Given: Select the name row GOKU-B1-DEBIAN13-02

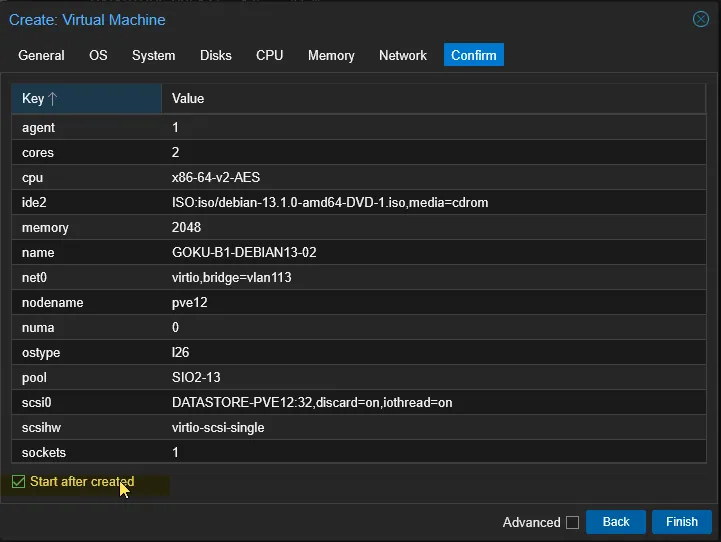Looking at the screenshot, I should tap(244, 253).
